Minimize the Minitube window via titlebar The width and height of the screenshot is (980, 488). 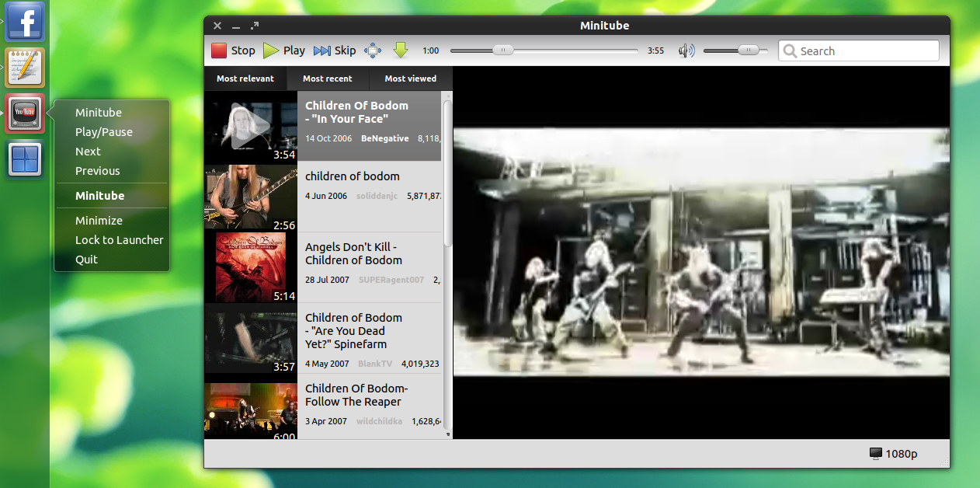(x=236, y=26)
